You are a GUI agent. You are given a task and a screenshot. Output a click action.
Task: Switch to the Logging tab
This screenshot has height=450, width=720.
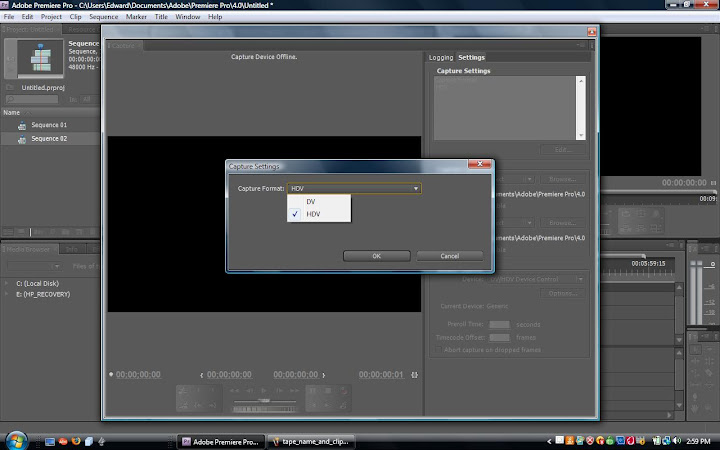(x=440, y=57)
